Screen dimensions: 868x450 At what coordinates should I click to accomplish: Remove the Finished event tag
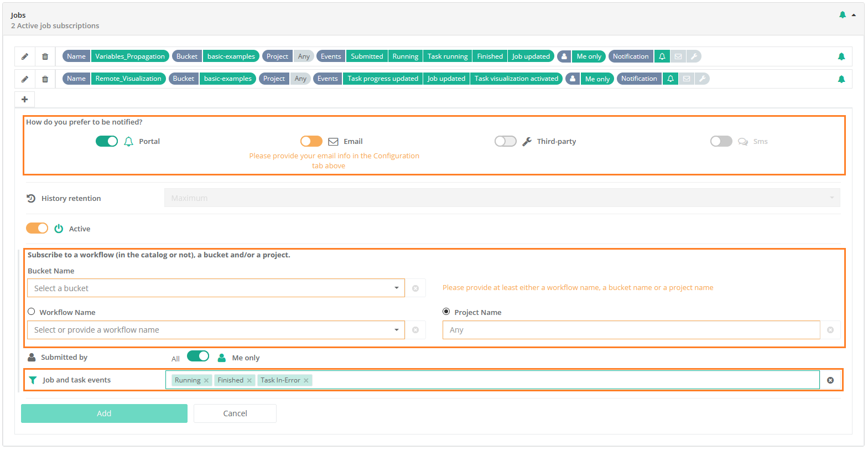coord(250,380)
